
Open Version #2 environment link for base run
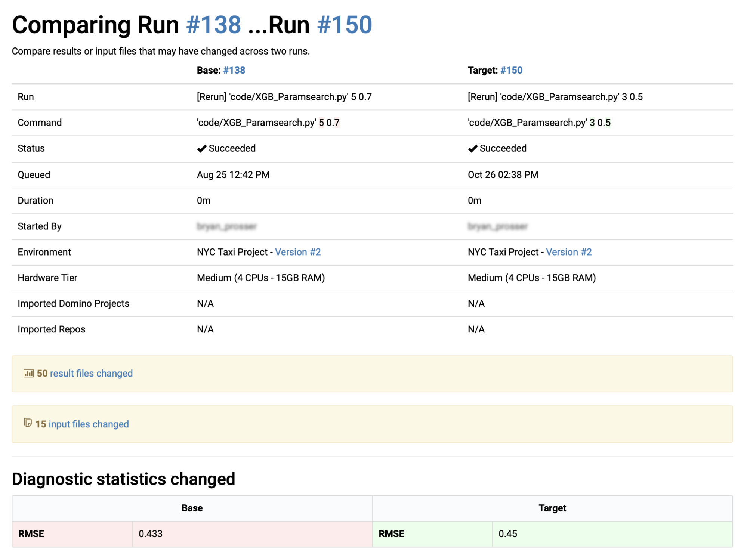(x=298, y=252)
